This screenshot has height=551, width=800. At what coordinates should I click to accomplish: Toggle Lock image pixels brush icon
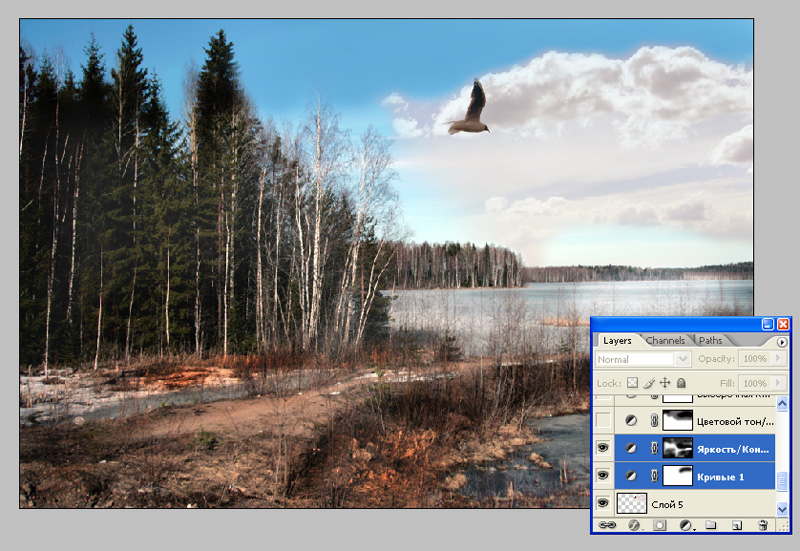(x=648, y=383)
